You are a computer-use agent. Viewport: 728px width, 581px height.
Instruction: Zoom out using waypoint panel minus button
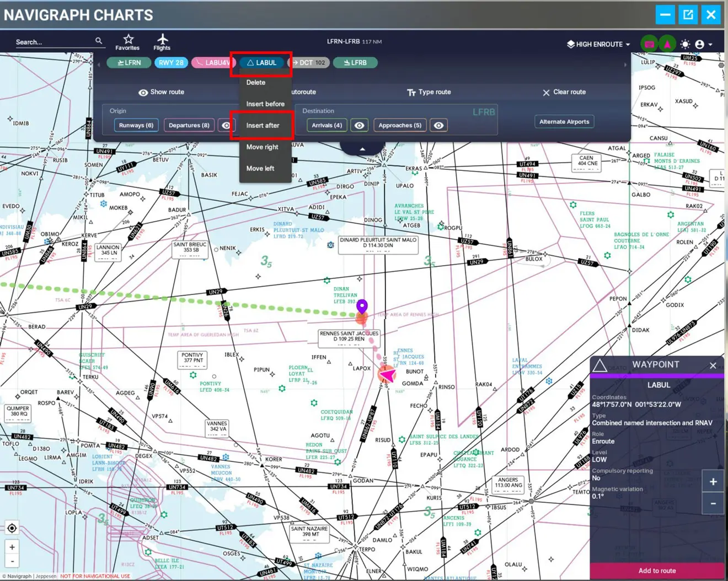tap(713, 503)
